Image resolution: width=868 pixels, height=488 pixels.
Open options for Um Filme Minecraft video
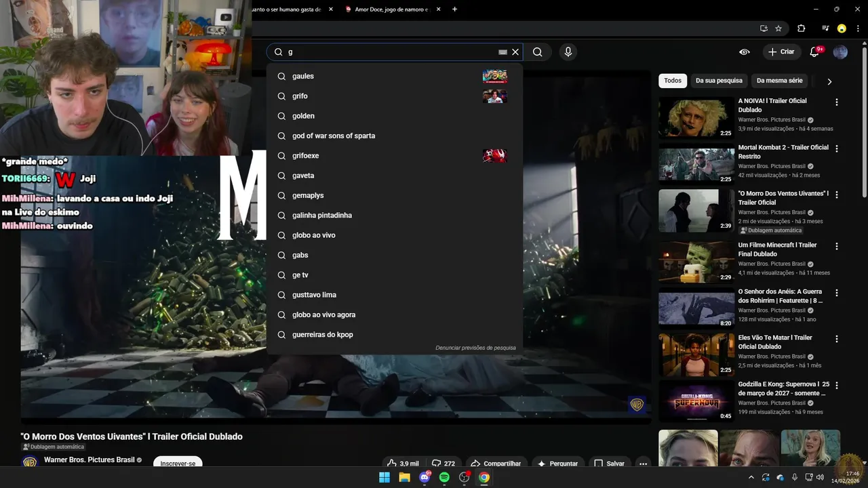coord(837,246)
